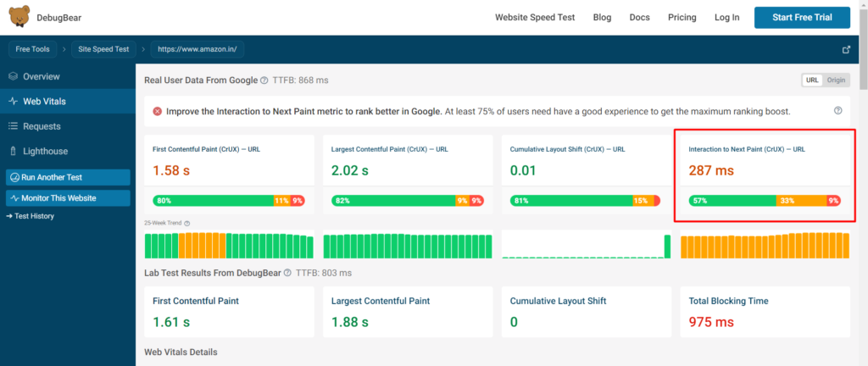Open the Site Speed Test breadcrumb
868x366 pixels.
tap(106, 49)
